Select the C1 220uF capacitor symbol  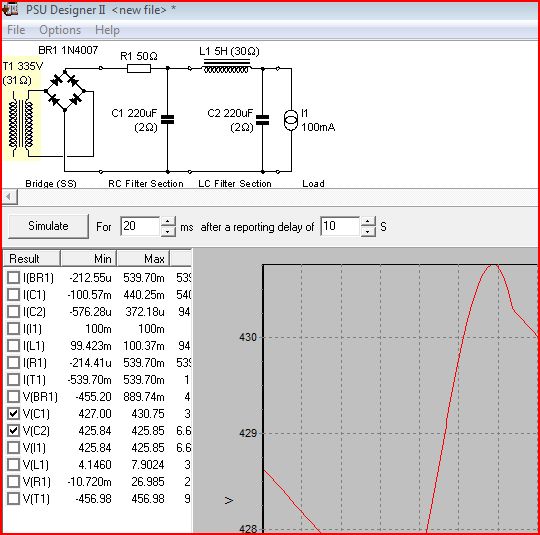click(168, 120)
